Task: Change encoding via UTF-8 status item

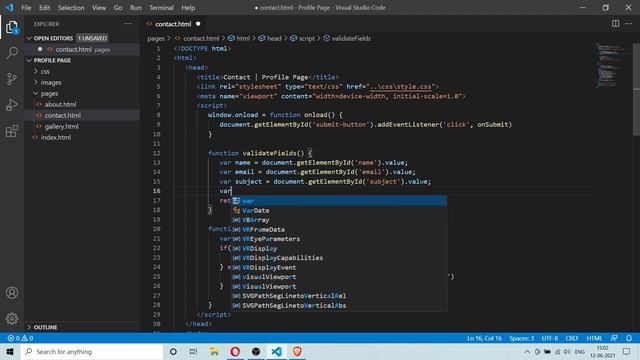Action: point(550,338)
